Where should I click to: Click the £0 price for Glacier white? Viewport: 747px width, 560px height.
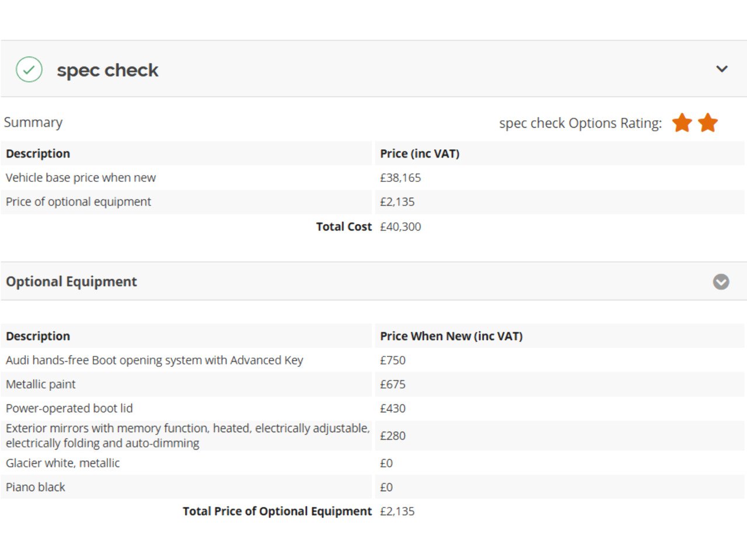coord(386,463)
